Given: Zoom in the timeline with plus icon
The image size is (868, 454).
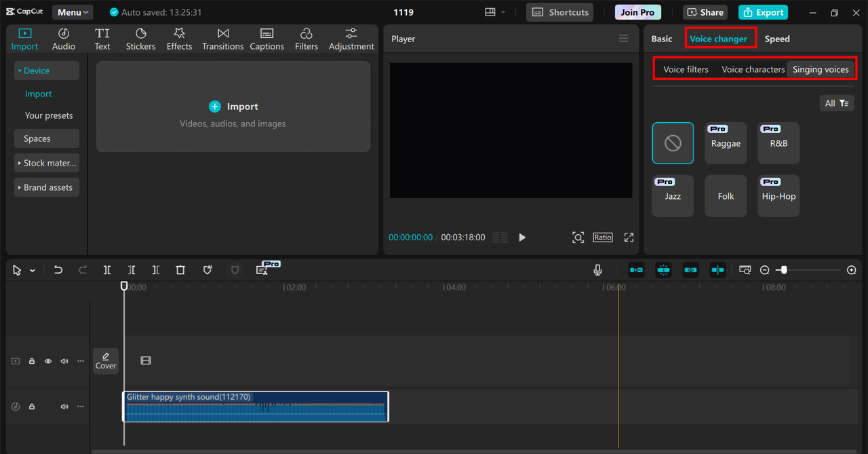Looking at the screenshot, I should (852, 270).
